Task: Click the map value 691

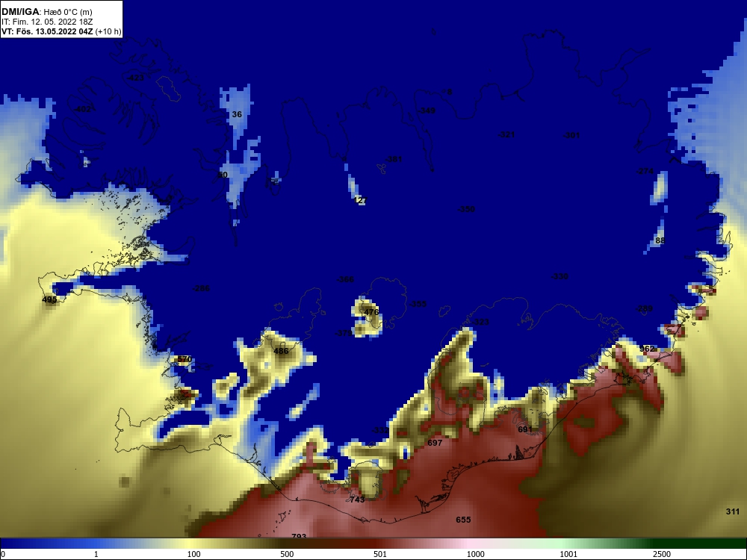Action: click(525, 429)
